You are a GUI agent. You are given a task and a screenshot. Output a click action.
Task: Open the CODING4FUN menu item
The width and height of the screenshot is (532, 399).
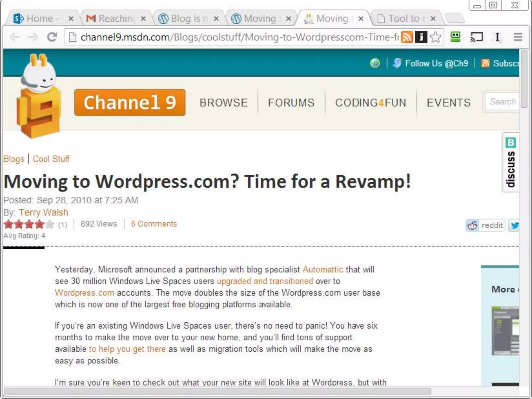371,103
